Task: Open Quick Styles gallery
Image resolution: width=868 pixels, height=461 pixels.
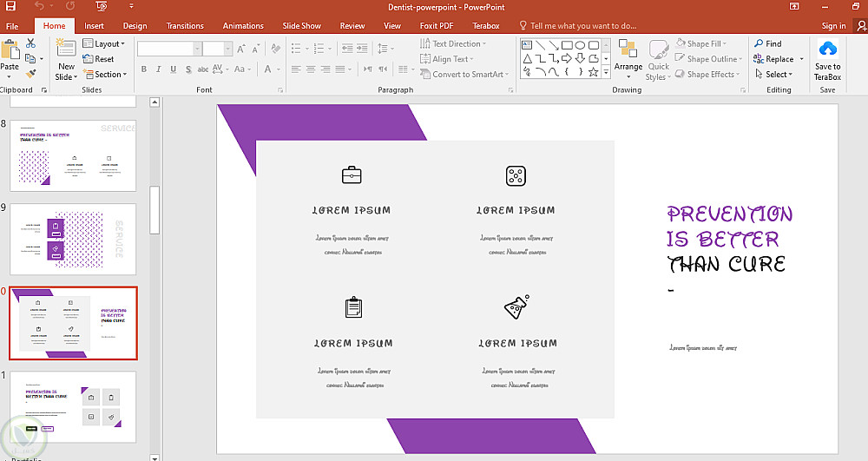Action: coord(658,59)
